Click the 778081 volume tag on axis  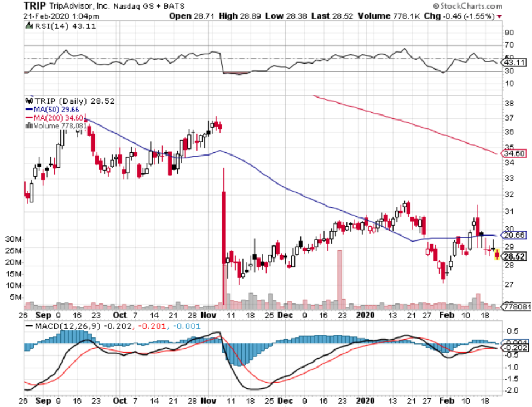click(516, 307)
